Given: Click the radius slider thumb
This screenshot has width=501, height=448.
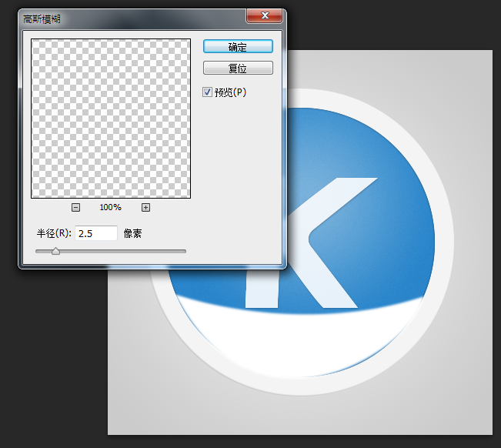Looking at the screenshot, I should 55,251.
